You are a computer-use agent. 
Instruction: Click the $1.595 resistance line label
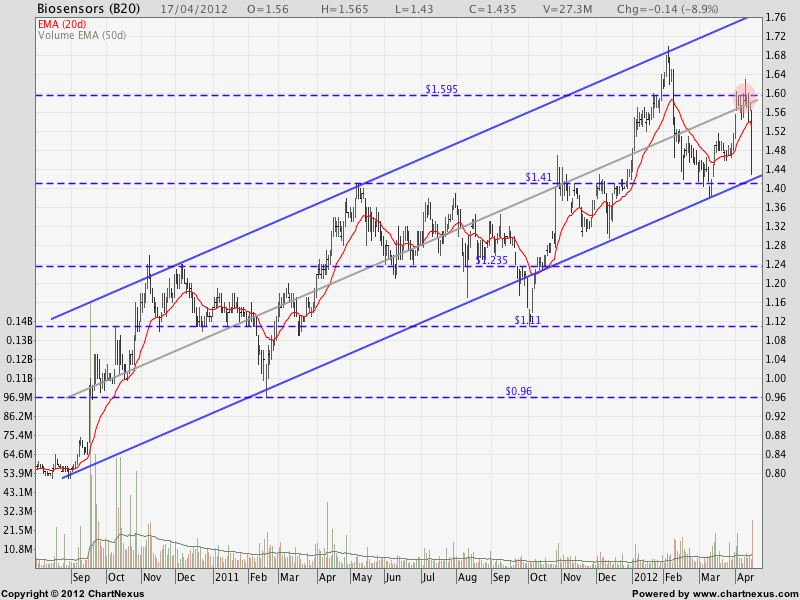(441, 89)
